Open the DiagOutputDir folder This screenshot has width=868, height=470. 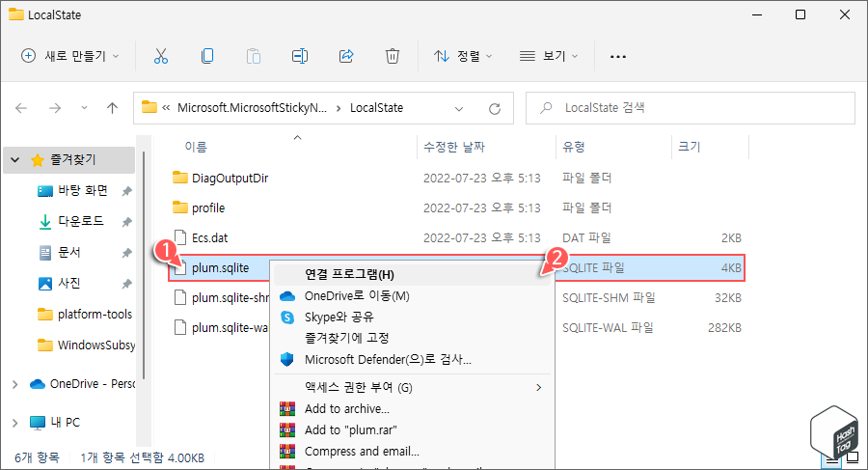[x=230, y=178]
